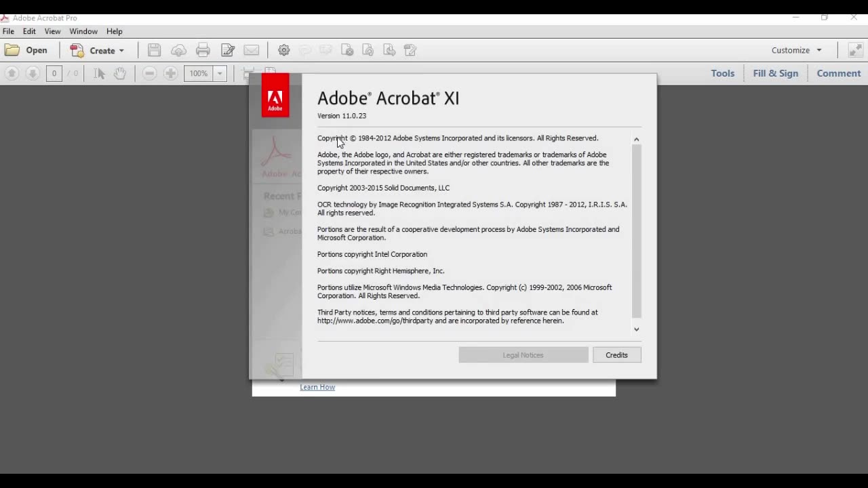
Task: Click the zoom in plus icon
Action: click(x=171, y=73)
